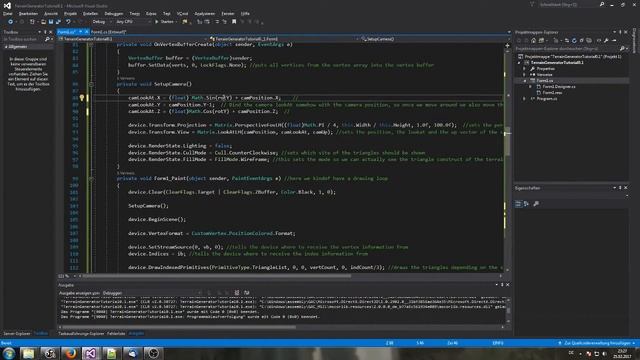Screen dimensions: 640x360
Task: Click the Visual Studio taskbar icon
Action: (x=91, y=353)
